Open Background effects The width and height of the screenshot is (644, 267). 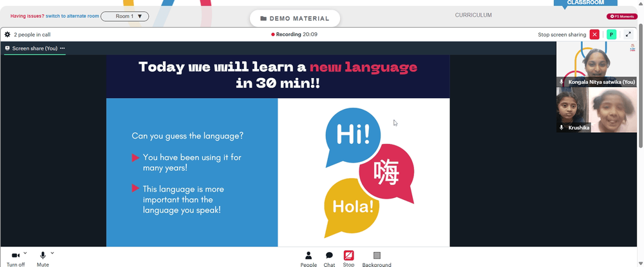pos(377,259)
